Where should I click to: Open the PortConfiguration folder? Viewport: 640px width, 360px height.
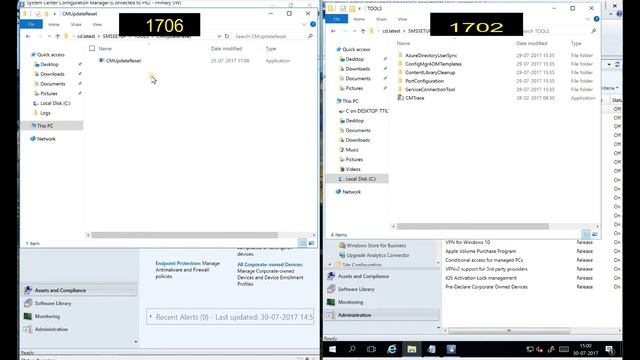pyautogui.click(x=424, y=81)
